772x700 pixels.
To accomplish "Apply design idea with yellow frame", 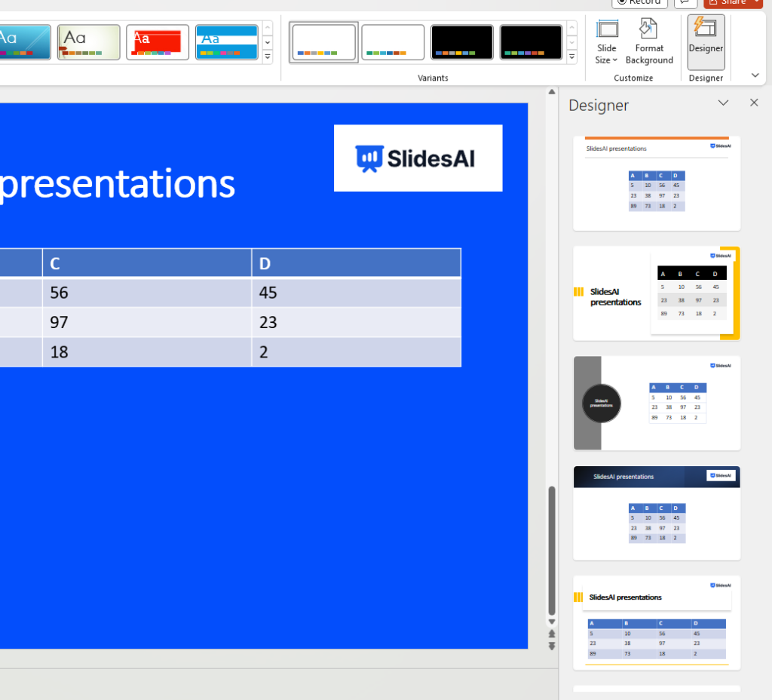I will tap(657, 293).
